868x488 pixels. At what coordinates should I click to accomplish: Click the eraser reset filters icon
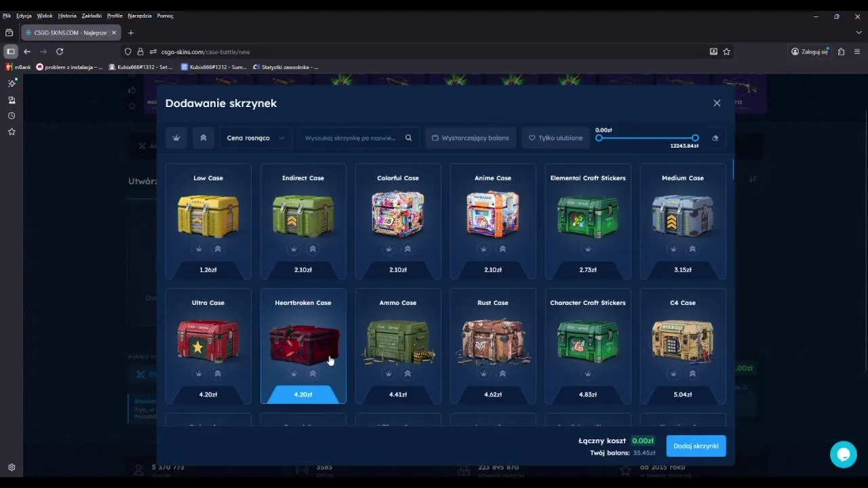[715, 138]
